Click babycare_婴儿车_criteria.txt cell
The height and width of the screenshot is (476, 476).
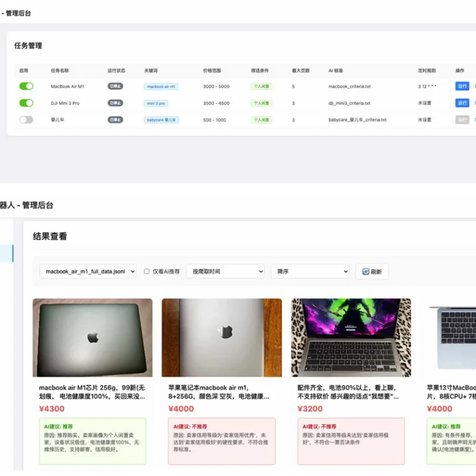coord(358,120)
